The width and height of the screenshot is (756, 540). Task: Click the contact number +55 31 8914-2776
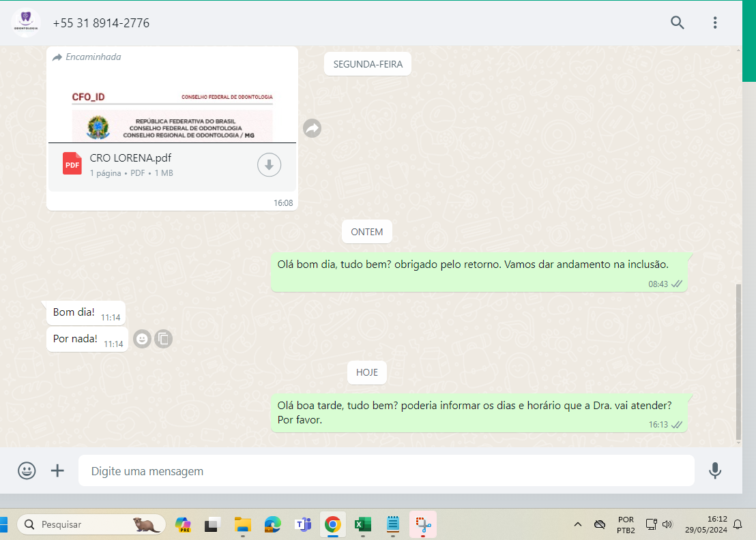coord(101,23)
